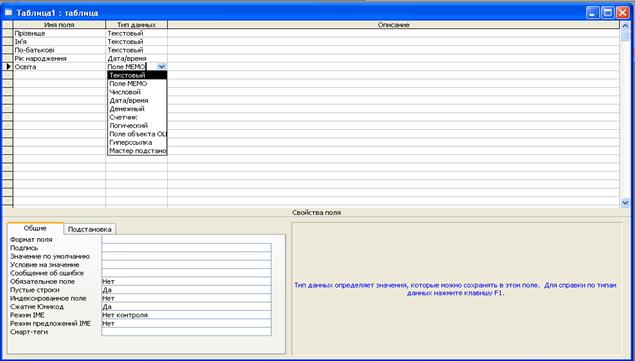Screen dimensions: 635x361
Task: Click the Рік народження field name cell
Action: (x=59, y=58)
